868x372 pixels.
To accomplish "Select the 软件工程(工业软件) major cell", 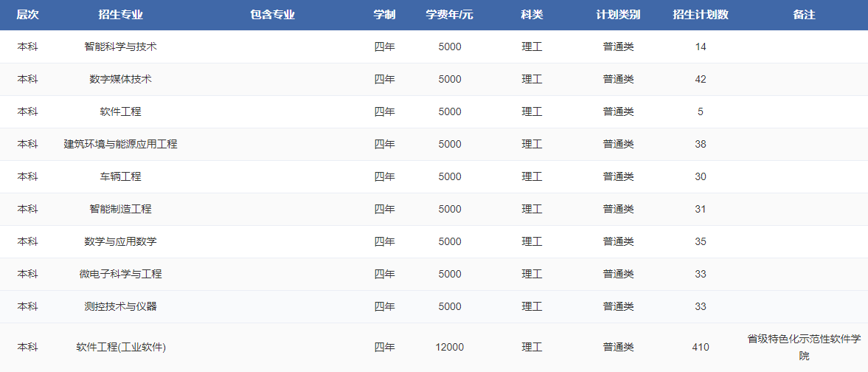I will pyautogui.click(x=120, y=347).
